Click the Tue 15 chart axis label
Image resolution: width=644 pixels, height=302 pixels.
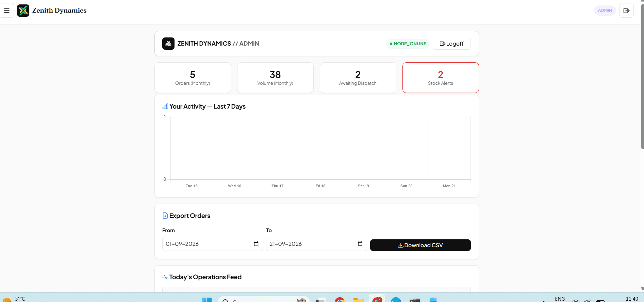point(192,186)
